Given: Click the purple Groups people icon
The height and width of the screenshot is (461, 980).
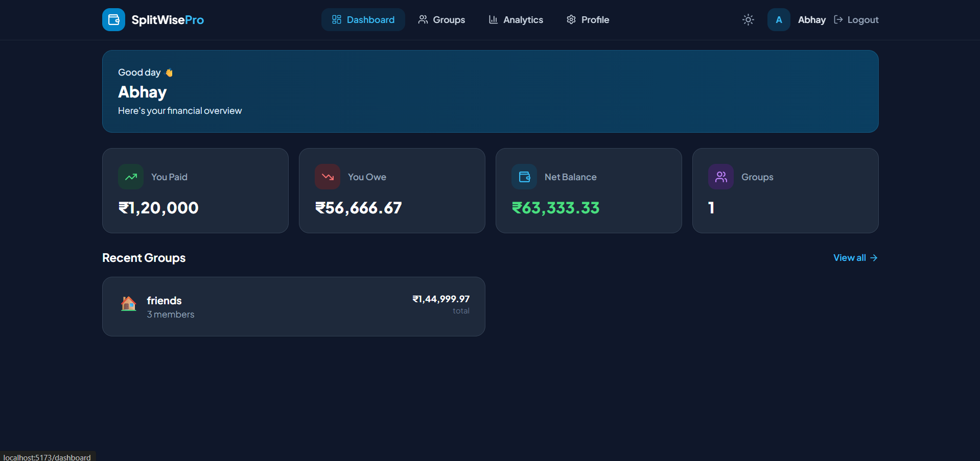Looking at the screenshot, I should point(721,177).
